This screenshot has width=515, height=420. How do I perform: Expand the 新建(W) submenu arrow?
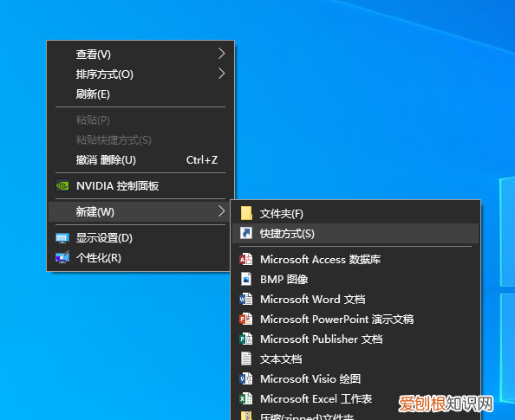pyautogui.click(x=222, y=211)
